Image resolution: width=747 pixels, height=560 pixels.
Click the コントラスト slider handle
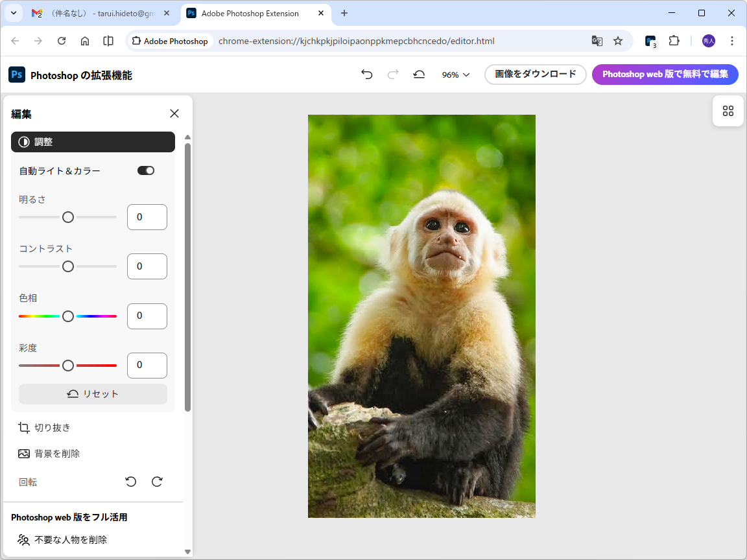[x=68, y=266]
